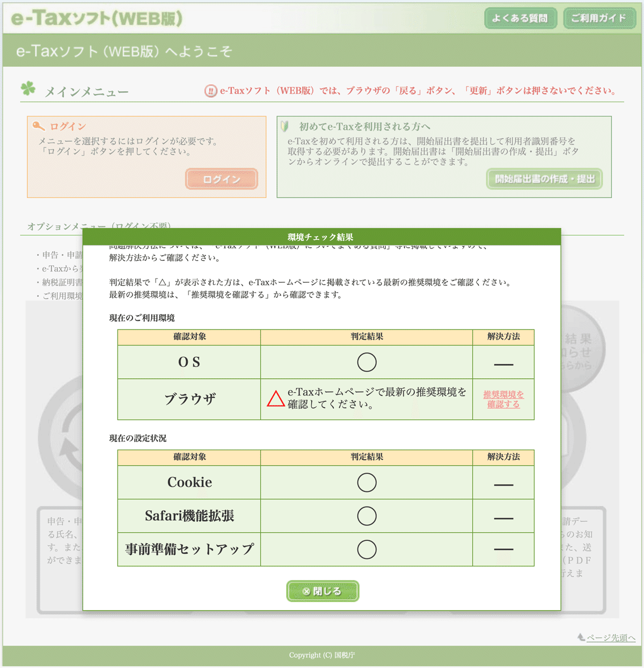Open the 推奨環境を確認する link

tap(503, 399)
